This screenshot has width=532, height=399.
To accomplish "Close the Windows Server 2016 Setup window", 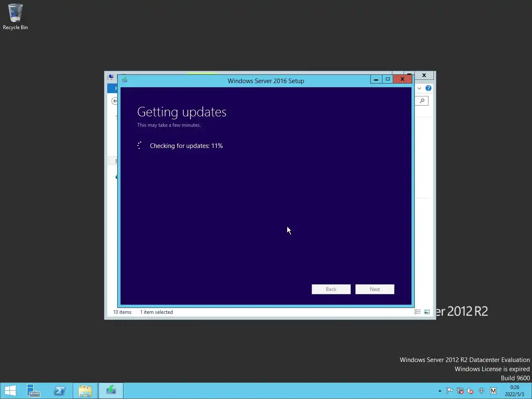I will click(x=402, y=79).
